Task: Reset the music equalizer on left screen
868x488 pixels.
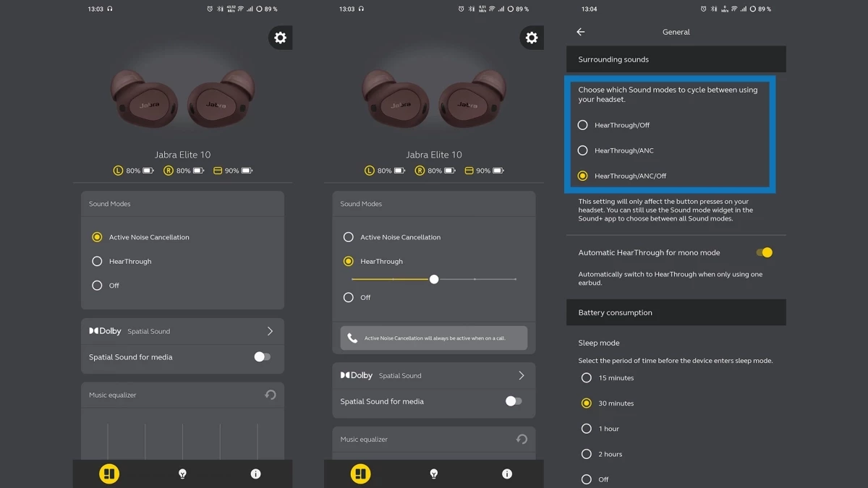Action: tap(271, 395)
